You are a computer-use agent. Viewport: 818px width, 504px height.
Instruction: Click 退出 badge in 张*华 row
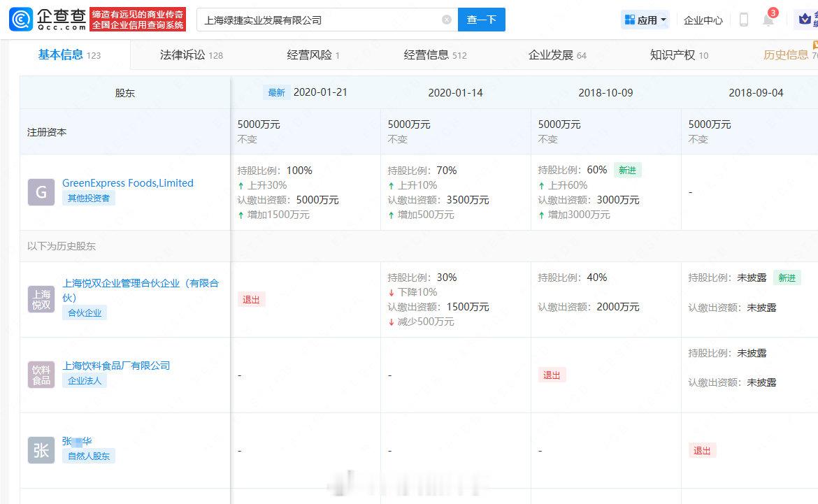[x=702, y=450]
